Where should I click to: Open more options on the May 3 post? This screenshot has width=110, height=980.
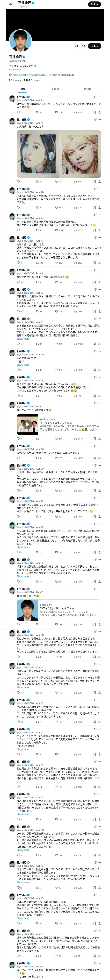100,270
